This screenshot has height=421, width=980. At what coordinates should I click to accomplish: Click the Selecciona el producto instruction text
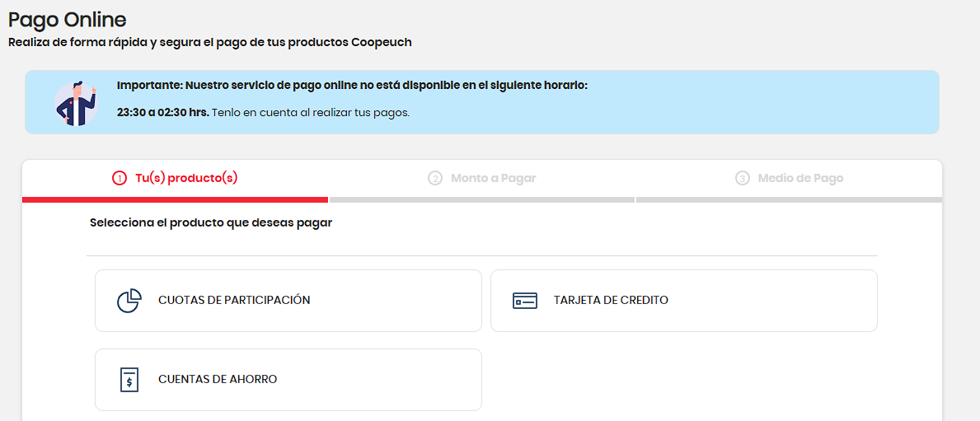pyautogui.click(x=211, y=222)
